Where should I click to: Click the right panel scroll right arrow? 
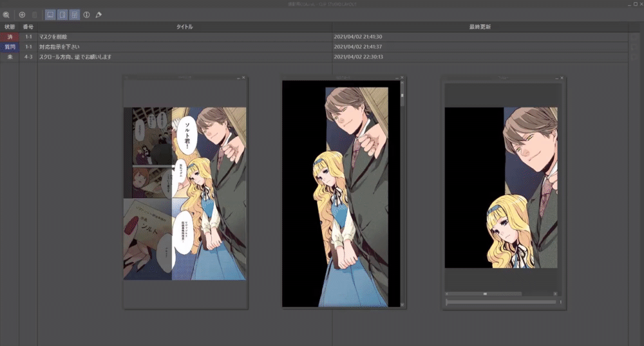(555, 294)
